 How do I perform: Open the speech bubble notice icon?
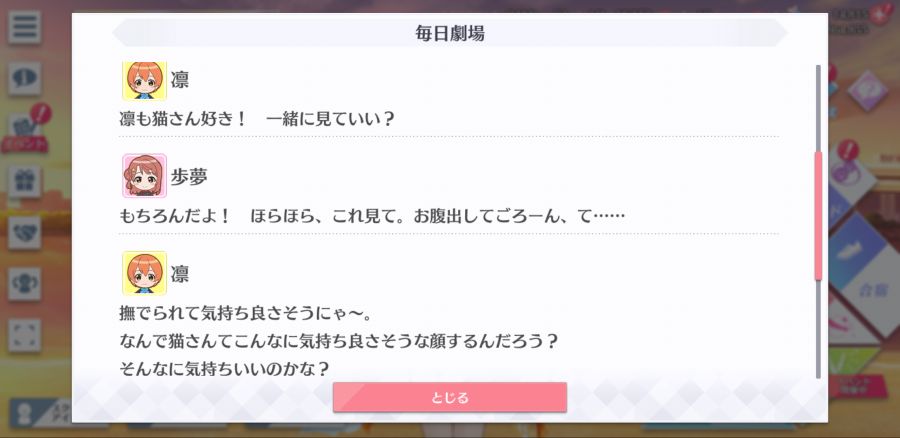coord(25,79)
